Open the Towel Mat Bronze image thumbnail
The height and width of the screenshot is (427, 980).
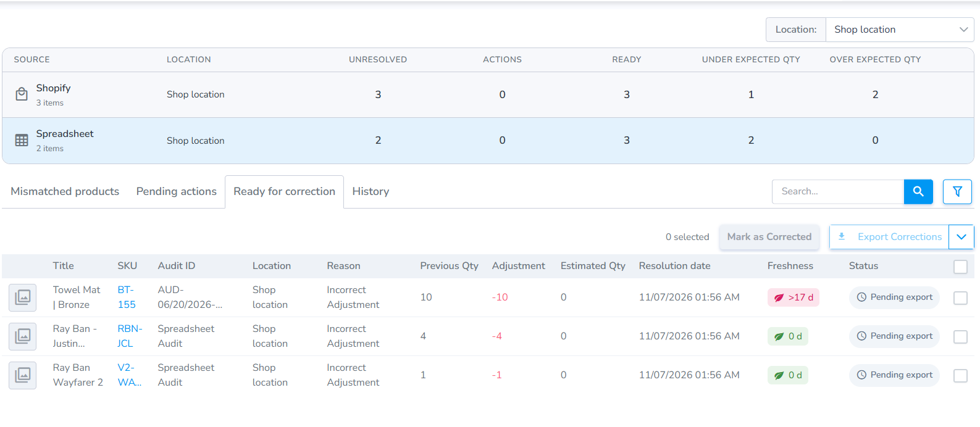(x=23, y=297)
